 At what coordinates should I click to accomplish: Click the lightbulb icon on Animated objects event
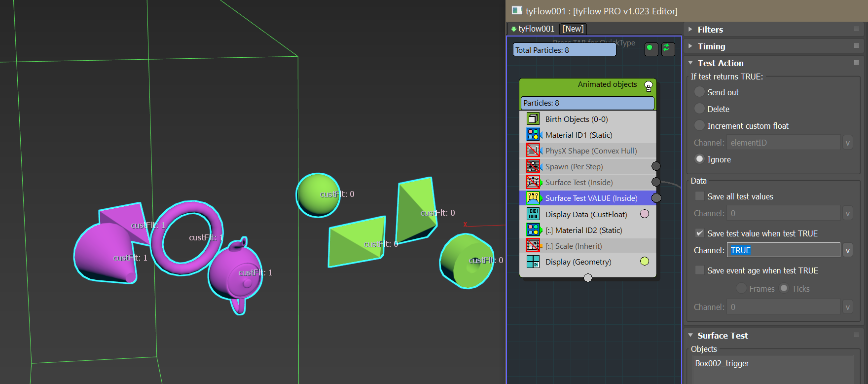(x=649, y=86)
